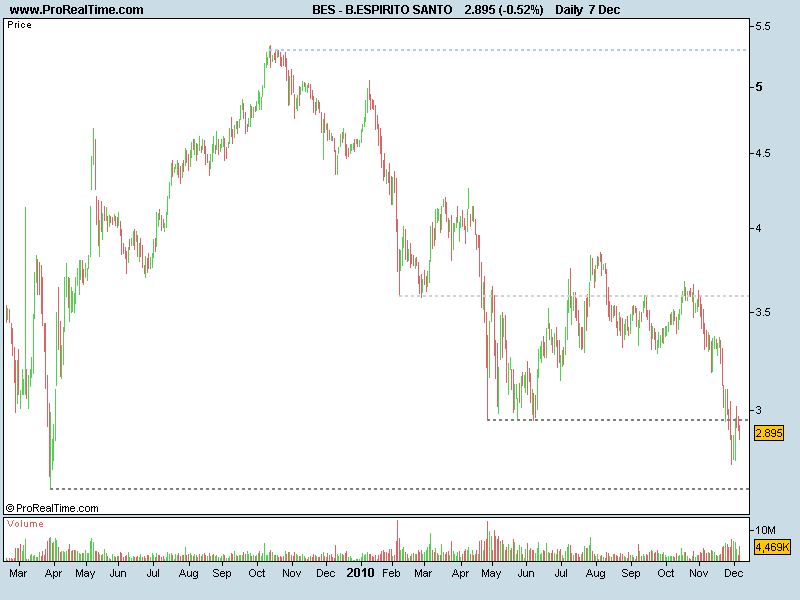The width and height of the screenshot is (800, 600).
Task: Click the blue dotted resistance line
Action: (510, 50)
